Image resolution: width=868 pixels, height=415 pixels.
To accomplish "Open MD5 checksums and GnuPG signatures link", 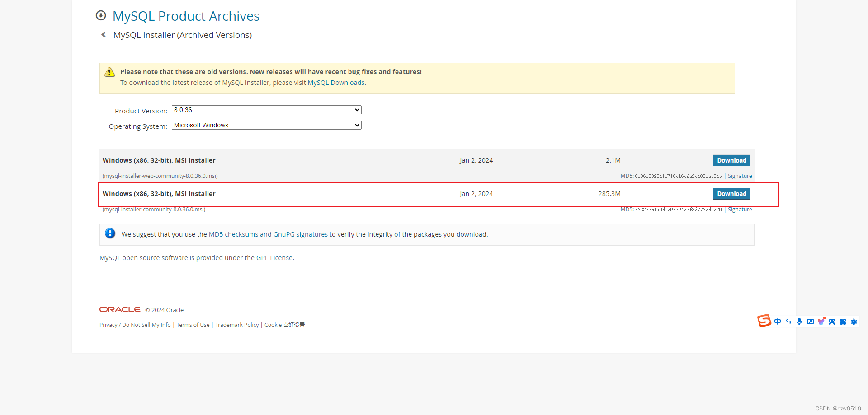I will (x=268, y=234).
